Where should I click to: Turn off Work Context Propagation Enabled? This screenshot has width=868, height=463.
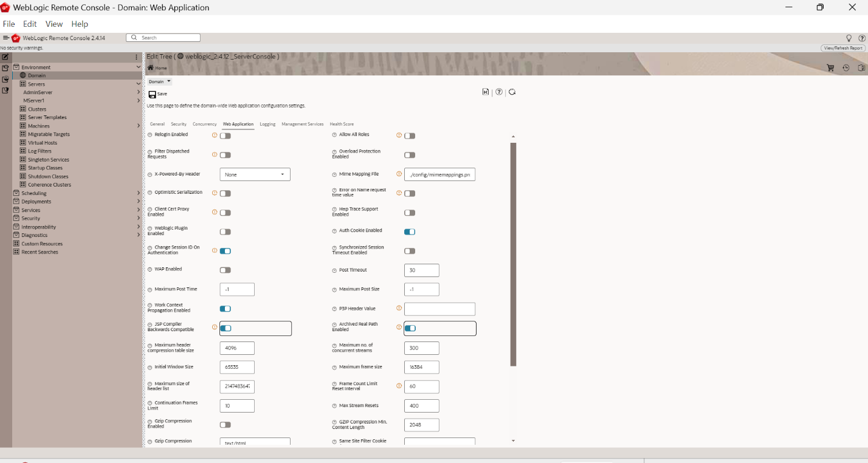pyautogui.click(x=225, y=309)
